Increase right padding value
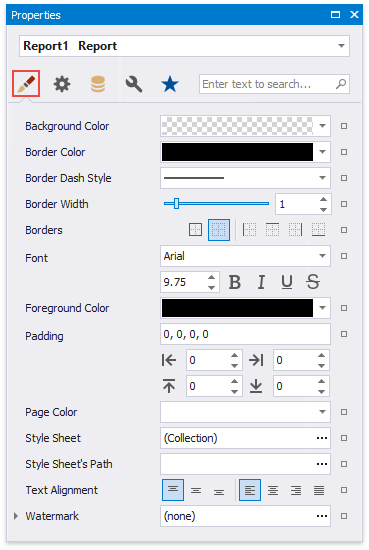 321,355
